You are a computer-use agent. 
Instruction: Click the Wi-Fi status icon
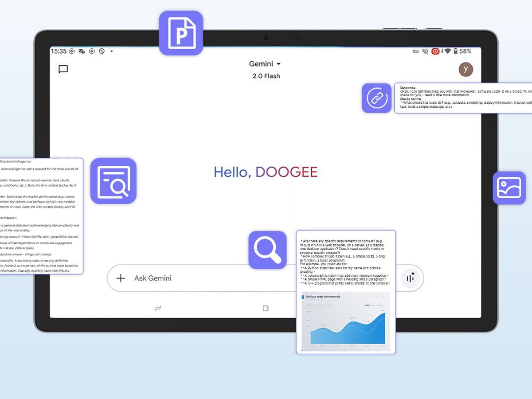(447, 51)
